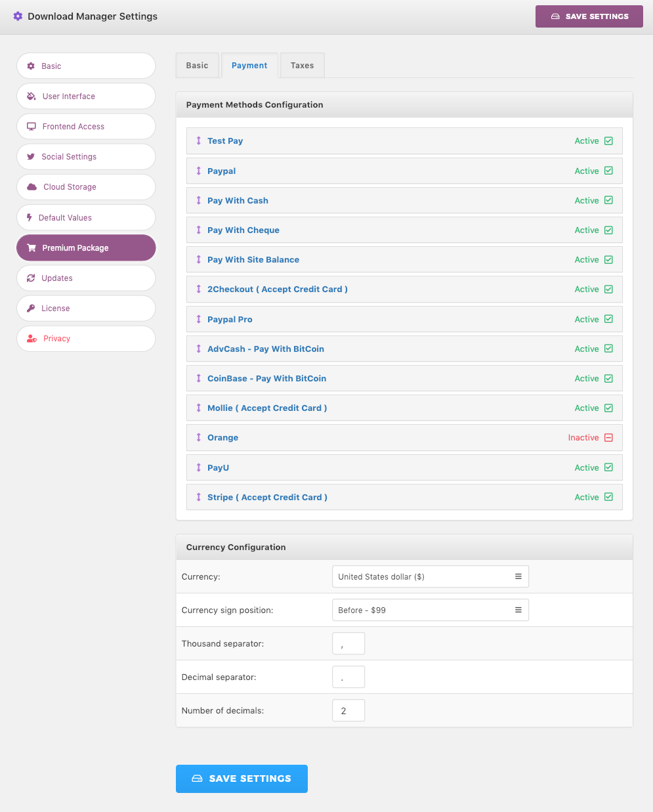The image size is (653, 812).
Task: Click the Frontend Access monitor icon
Action: pyautogui.click(x=31, y=126)
